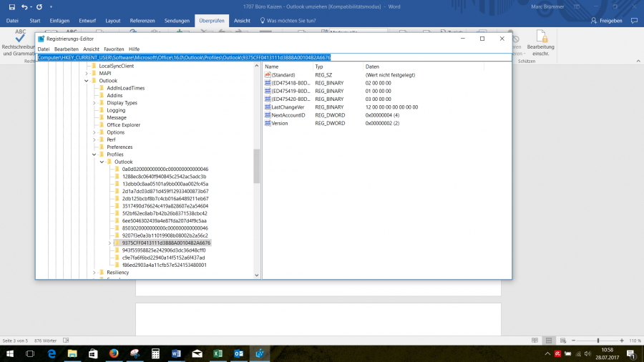Click Bearbeitung einschr. lock icon
The width and height of the screenshot is (644, 362).
click(x=540, y=43)
